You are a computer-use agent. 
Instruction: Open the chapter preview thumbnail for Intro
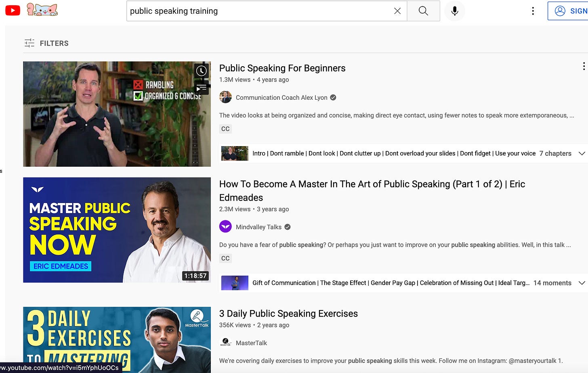coord(235,153)
